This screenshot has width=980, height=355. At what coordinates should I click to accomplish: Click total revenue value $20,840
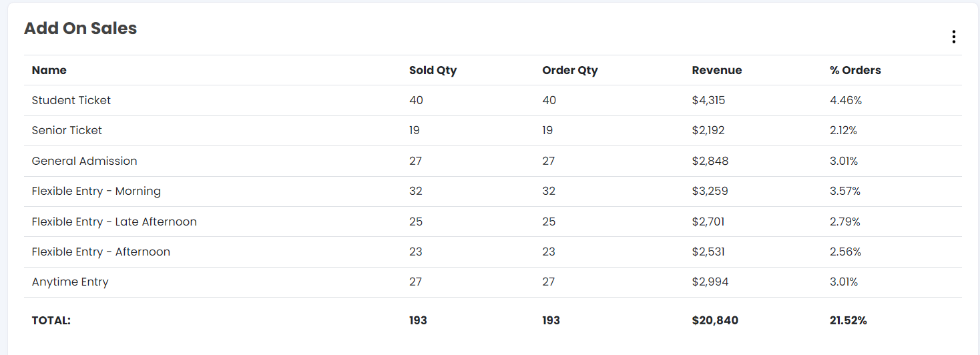point(715,320)
